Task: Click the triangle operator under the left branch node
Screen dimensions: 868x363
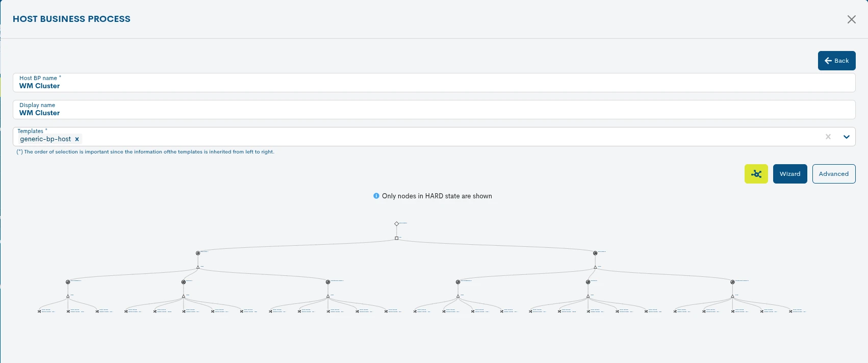Action: 198,267
